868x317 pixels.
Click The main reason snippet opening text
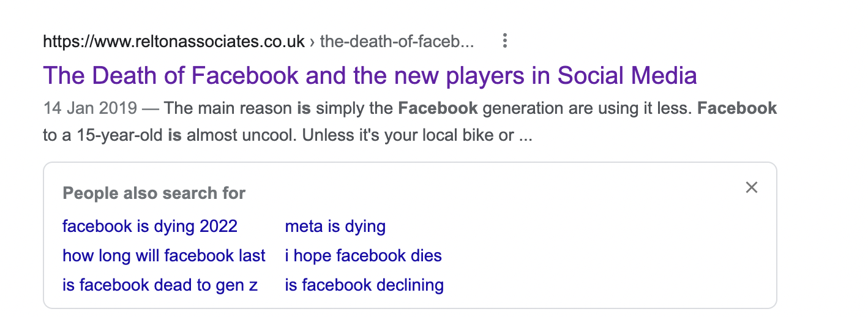click(x=228, y=109)
